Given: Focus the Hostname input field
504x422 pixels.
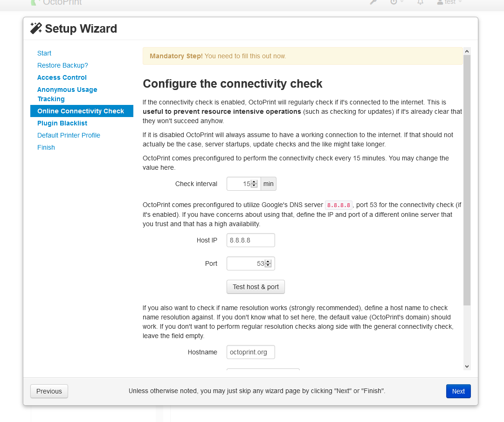Looking at the screenshot, I should (x=251, y=352).
